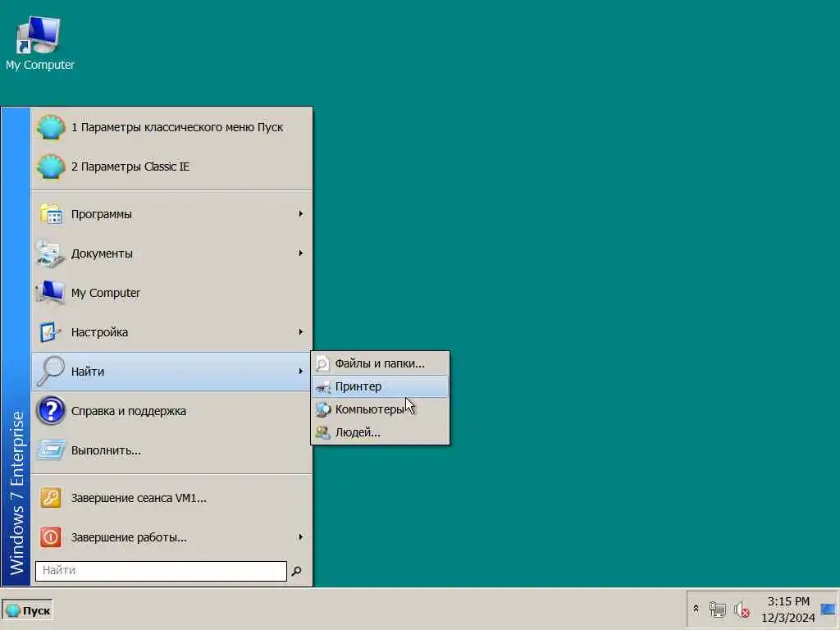Screen dimensions: 840x630
Task: Expand the Завершение работы submenu arrow
Action: pyautogui.click(x=301, y=536)
